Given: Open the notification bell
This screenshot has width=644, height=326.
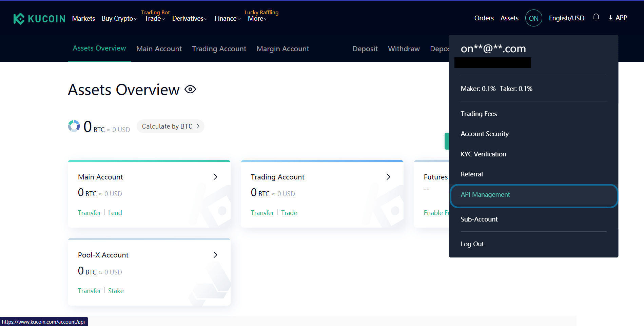Looking at the screenshot, I should (x=596, y=17).
